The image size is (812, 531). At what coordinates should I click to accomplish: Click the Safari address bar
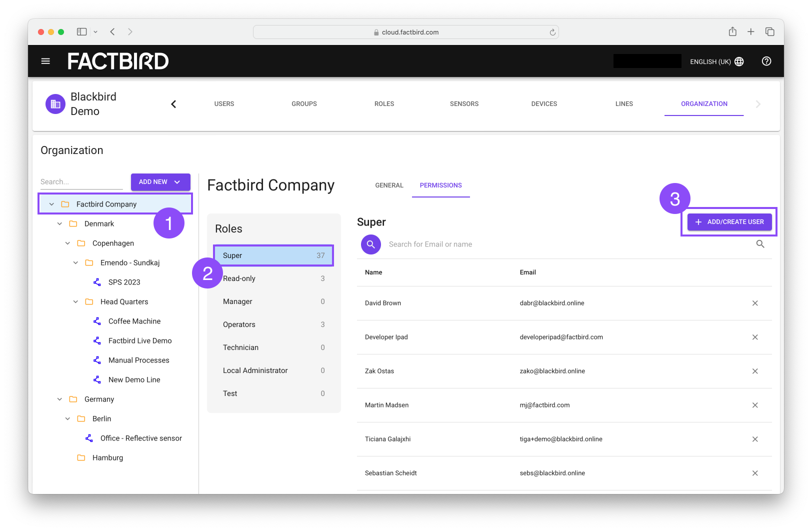[405, 32]
